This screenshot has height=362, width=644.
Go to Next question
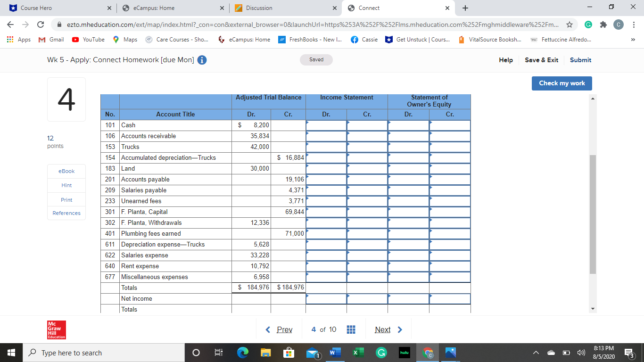[x=389, y=329]
